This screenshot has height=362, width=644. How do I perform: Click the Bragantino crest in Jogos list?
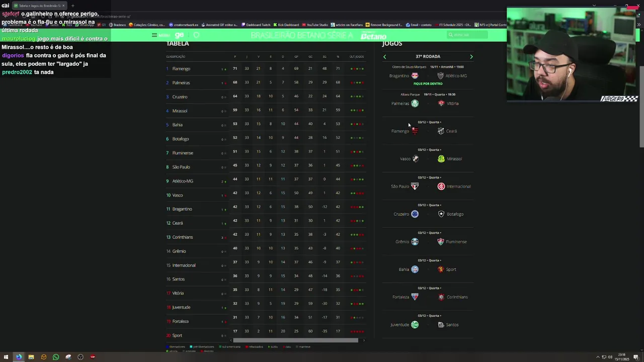pos(415,76)
